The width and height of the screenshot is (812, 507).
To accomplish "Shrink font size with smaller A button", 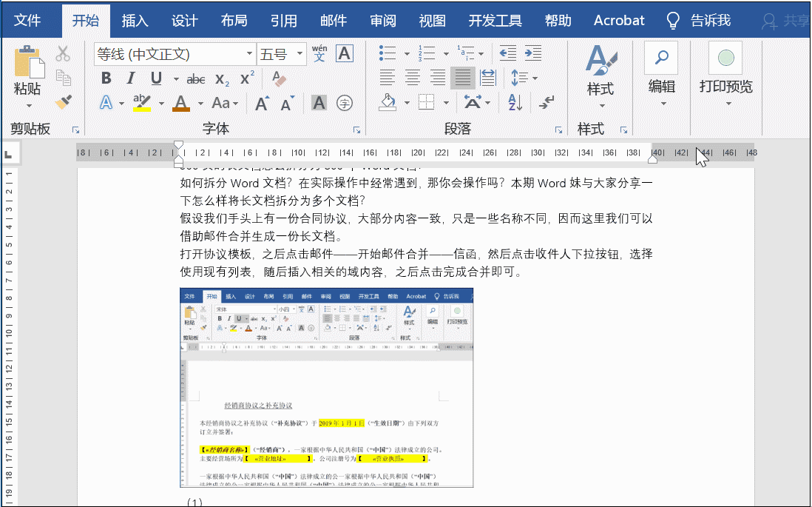I will [x=287, y=103].
